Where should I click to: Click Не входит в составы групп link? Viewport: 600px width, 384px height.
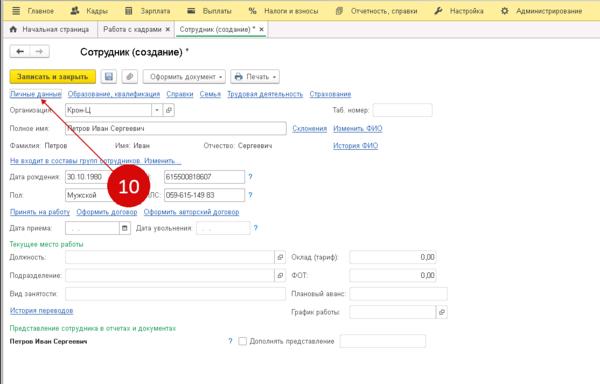click(x=96, y=161)
